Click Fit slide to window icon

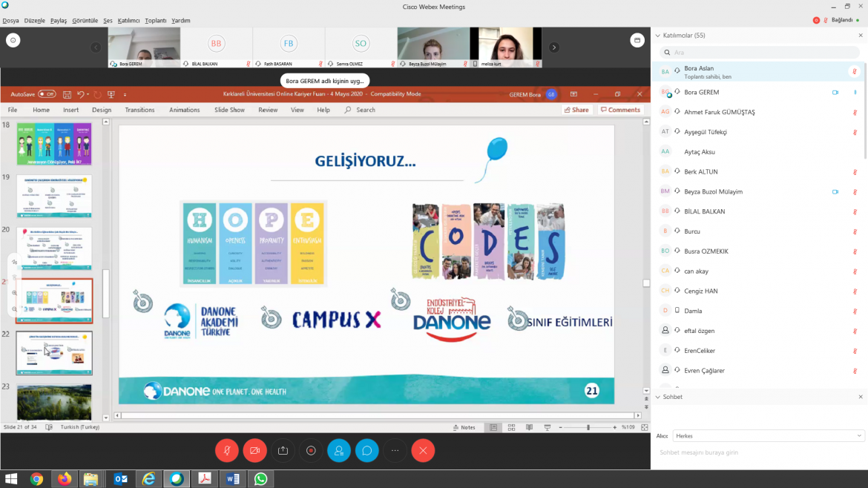coord(645,427)
